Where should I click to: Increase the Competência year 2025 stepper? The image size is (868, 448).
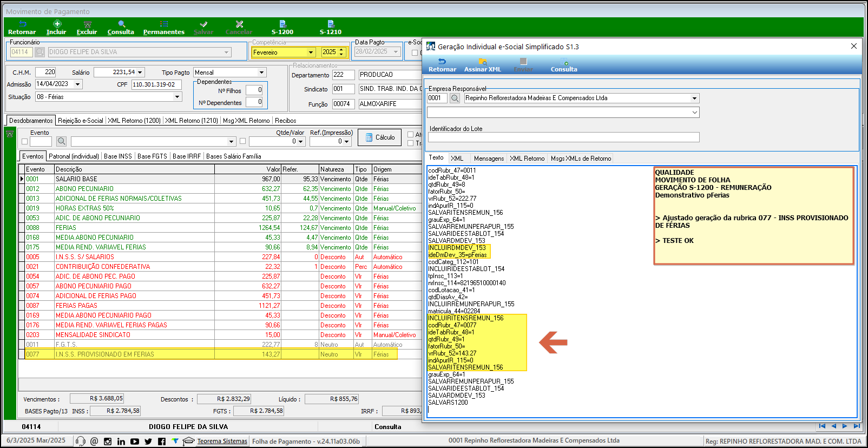click(341, 50)
